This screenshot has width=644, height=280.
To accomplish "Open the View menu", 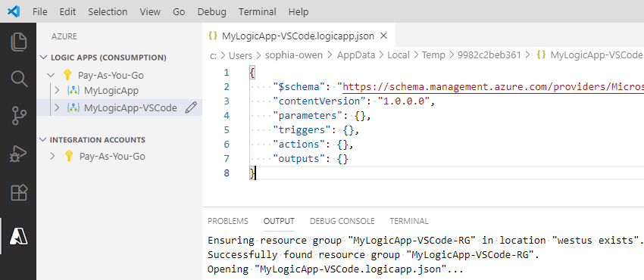I will click(150, 11).
